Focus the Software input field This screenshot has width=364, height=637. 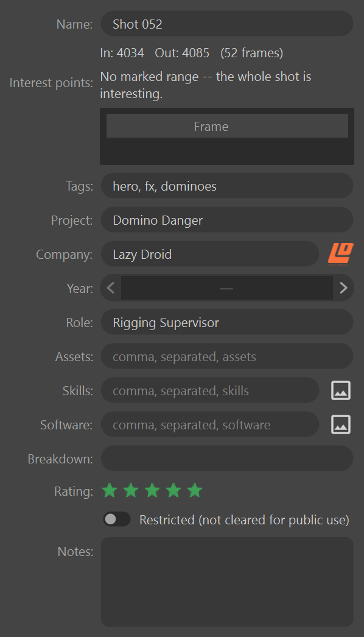210,425
